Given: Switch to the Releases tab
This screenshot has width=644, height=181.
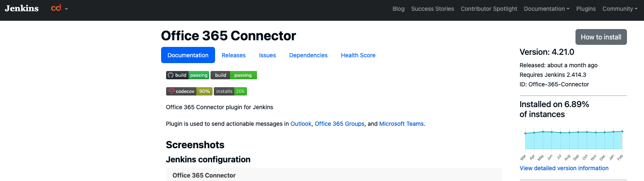Looking at the screenshot, I should pyautogui.click(x=233, y=55).
